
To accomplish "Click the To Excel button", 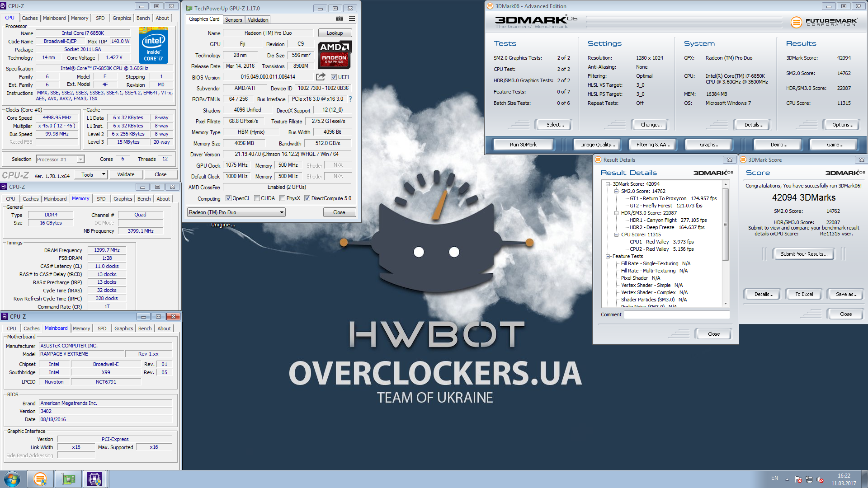I will pos(804,294).
